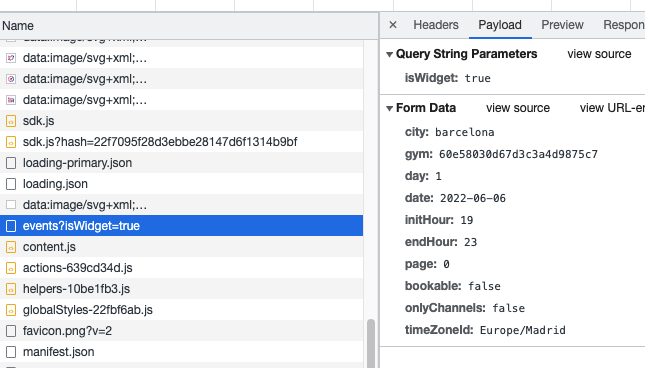Click the network list scrollbar thumb
Image resolution: width=645 pixels, height=368 pixels.
[371, 343]
